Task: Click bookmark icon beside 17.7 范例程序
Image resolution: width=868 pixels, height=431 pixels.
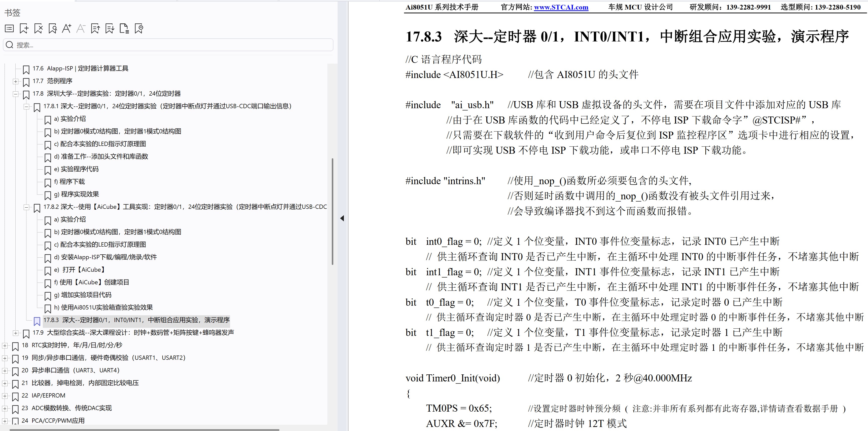Action: [26, 82]
